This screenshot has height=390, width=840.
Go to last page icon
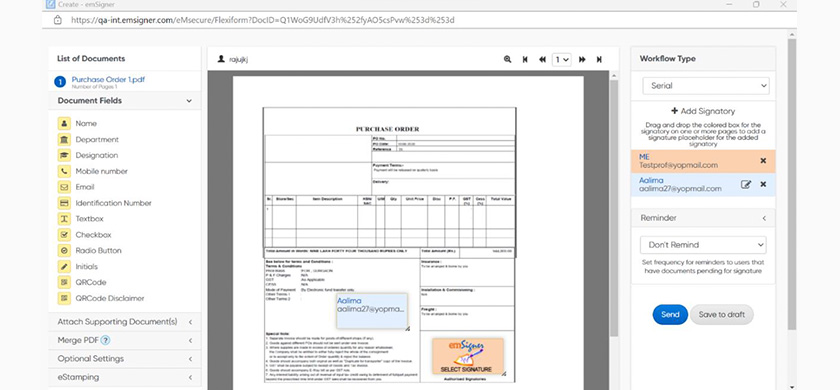(599, 59)
